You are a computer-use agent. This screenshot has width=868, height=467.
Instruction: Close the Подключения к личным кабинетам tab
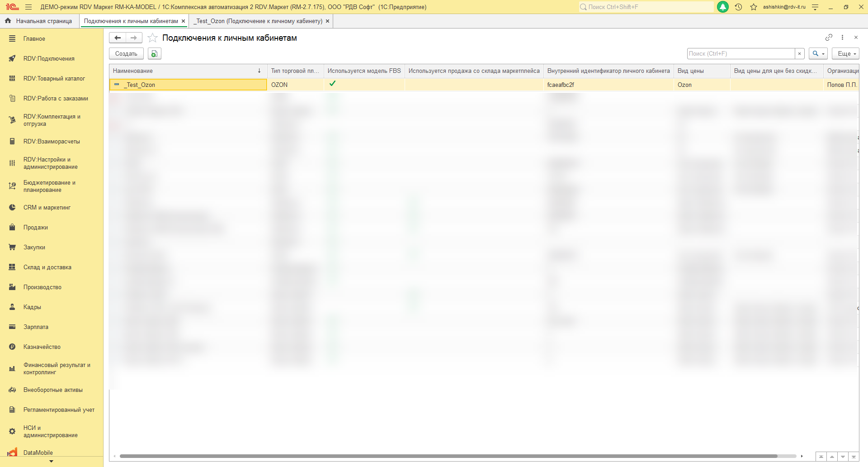tap(183, 21)
